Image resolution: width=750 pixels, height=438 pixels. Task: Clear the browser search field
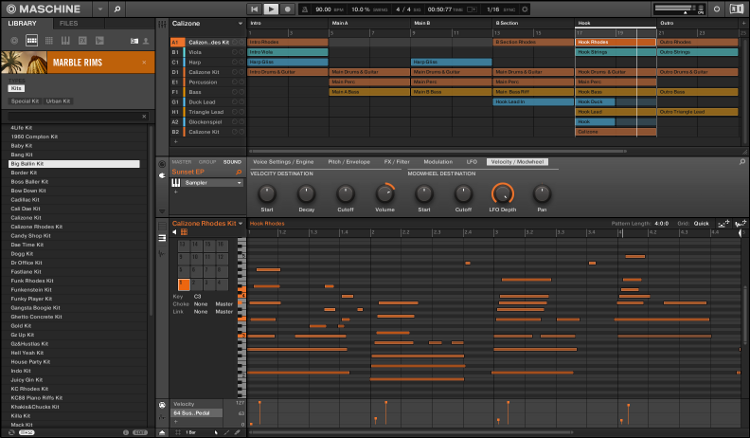pos(144,116)
